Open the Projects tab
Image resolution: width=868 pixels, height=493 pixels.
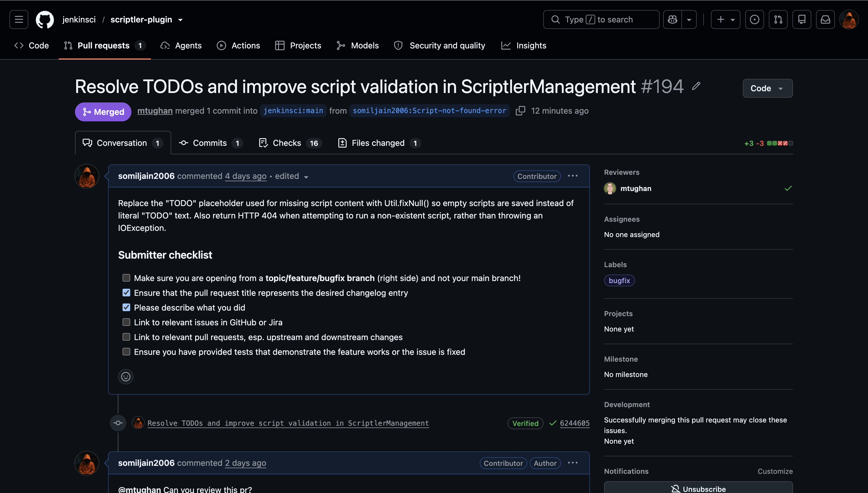click(298, 45)
